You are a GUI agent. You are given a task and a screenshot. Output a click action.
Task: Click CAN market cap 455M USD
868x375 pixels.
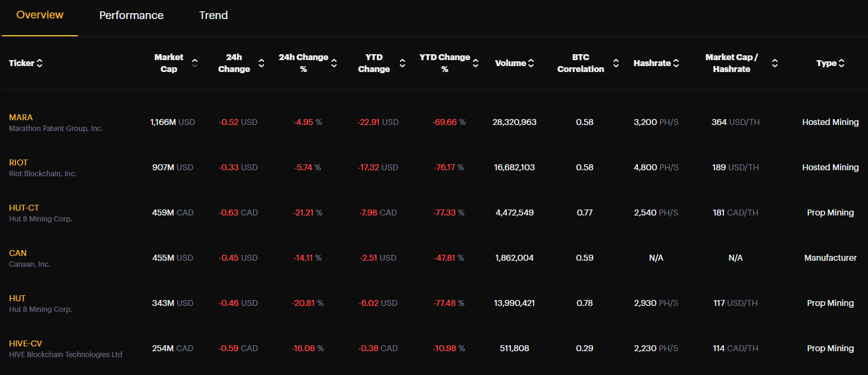[x=173, y=258]
